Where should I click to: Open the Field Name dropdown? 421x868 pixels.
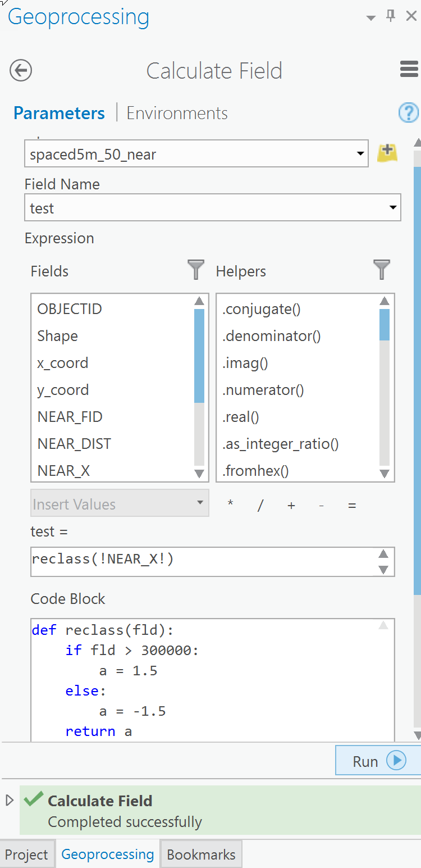393,207
